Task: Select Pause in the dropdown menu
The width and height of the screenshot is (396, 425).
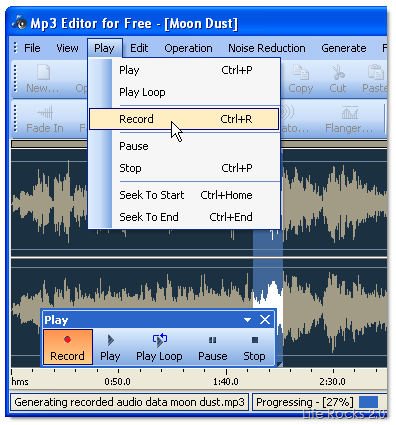Action: [184, 146]
